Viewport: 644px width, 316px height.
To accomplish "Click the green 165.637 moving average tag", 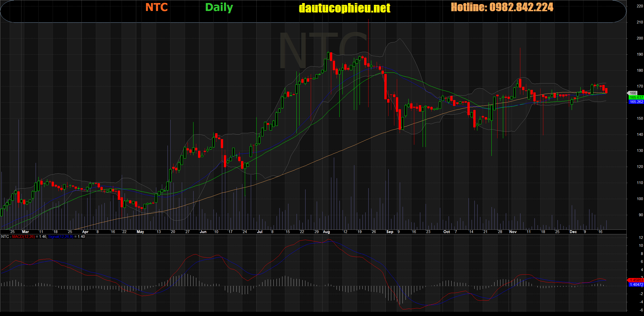I will (636, 98).
